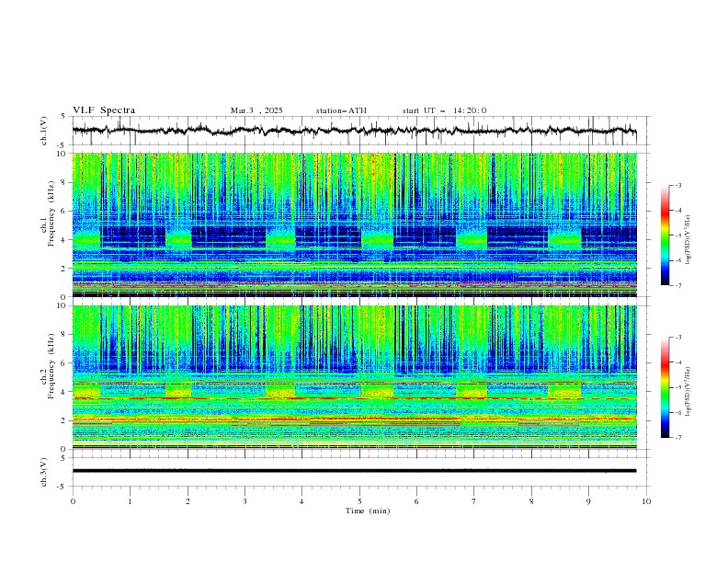This screenshot has height=563, width=728.
Task: Click time axis tick label '3'
Action: pyautogui.click(x=245, y=501)
